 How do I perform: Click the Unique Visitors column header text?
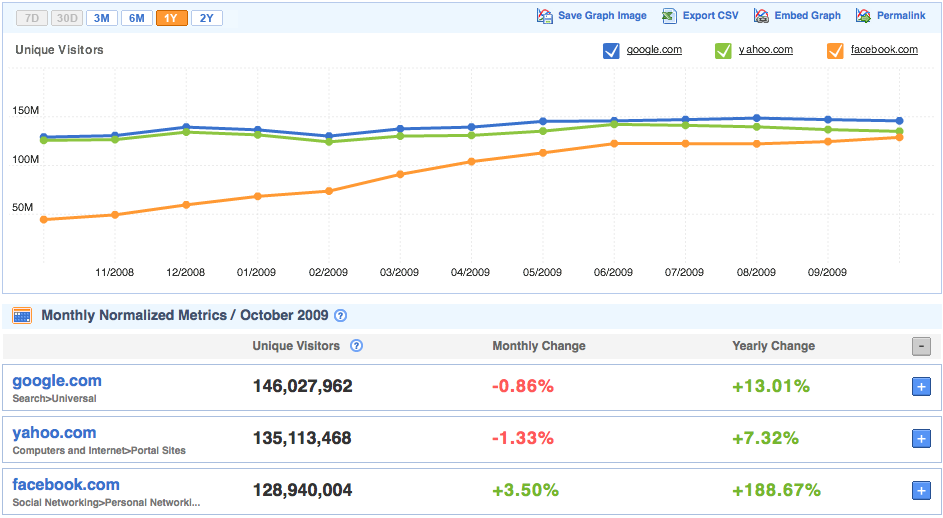click(296, 346)
